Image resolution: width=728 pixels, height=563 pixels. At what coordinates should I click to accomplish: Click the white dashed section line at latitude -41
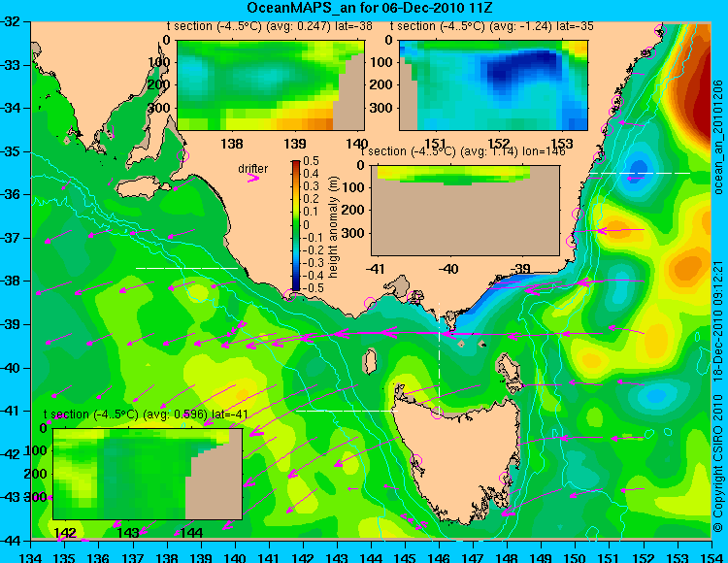point(347,411)
